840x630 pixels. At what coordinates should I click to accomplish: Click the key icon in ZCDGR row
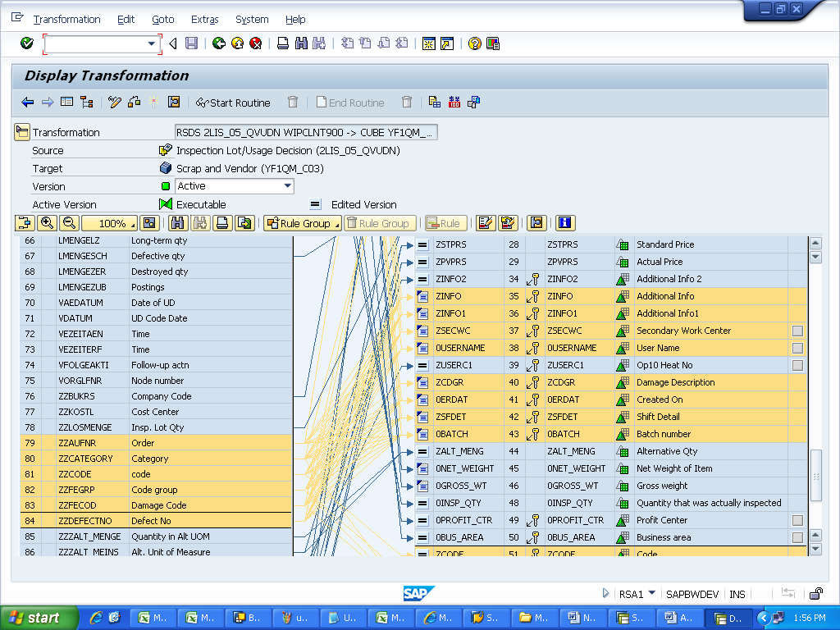533,382
